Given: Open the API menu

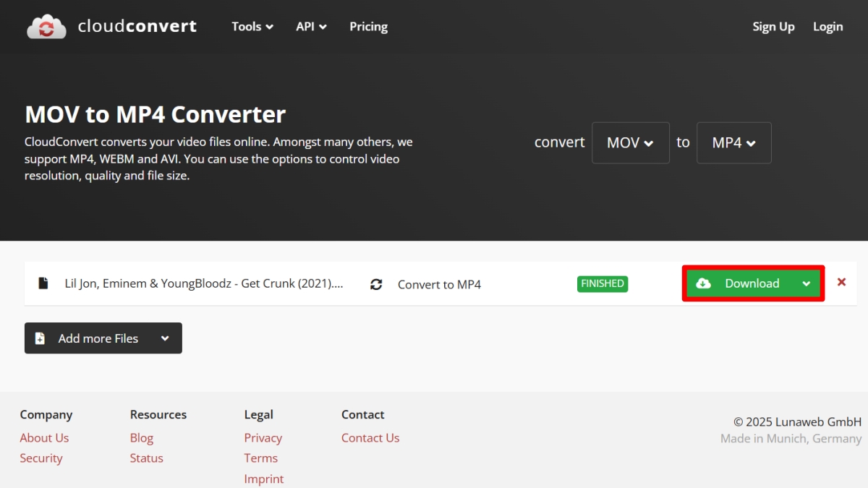Looking at the screenshot, I should (x=311, y=27).
